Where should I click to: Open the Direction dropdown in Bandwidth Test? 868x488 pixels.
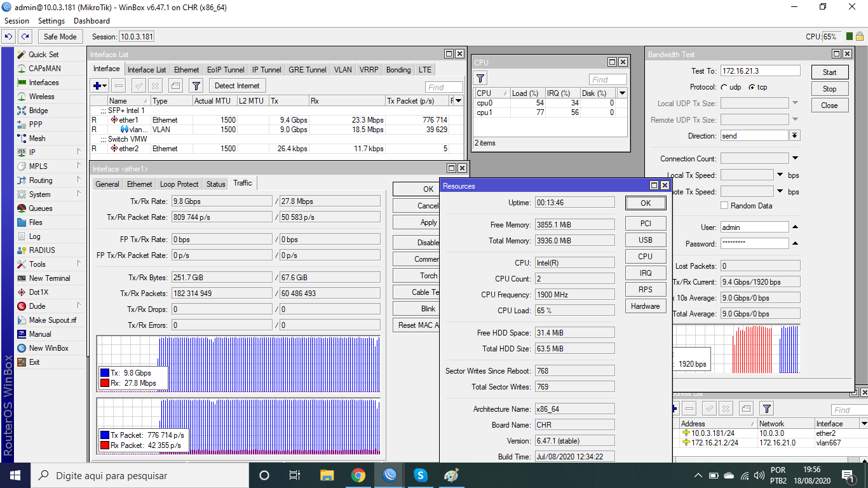(x=795, y=136)
